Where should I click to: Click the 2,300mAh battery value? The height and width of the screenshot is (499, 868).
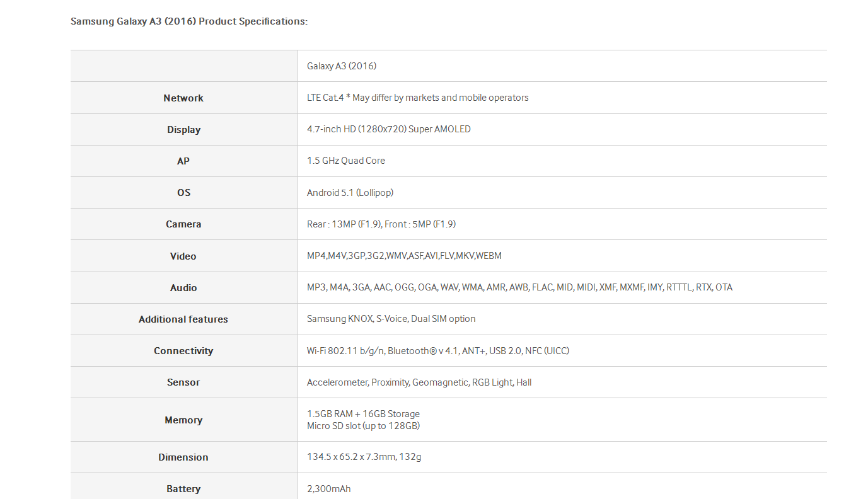click(x=328, y=489)
